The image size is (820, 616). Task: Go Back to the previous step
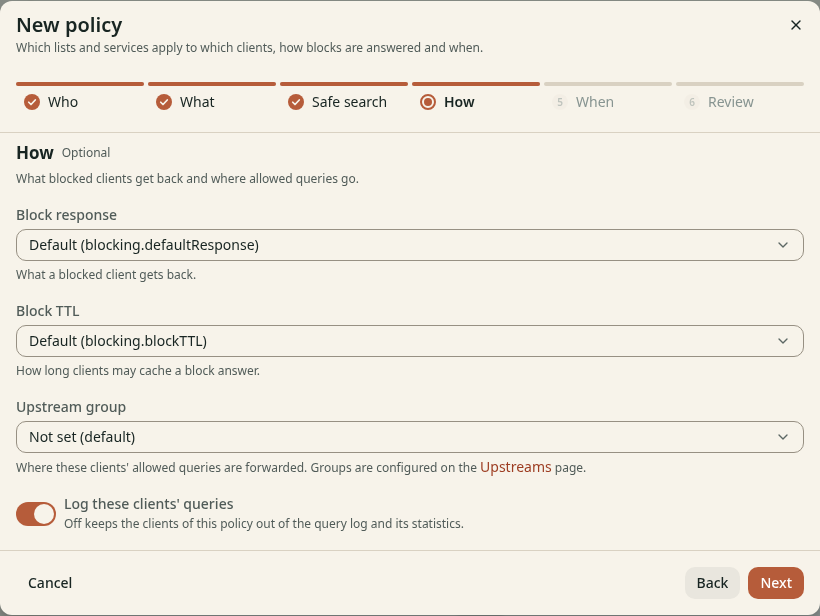(x=712, y=583)
